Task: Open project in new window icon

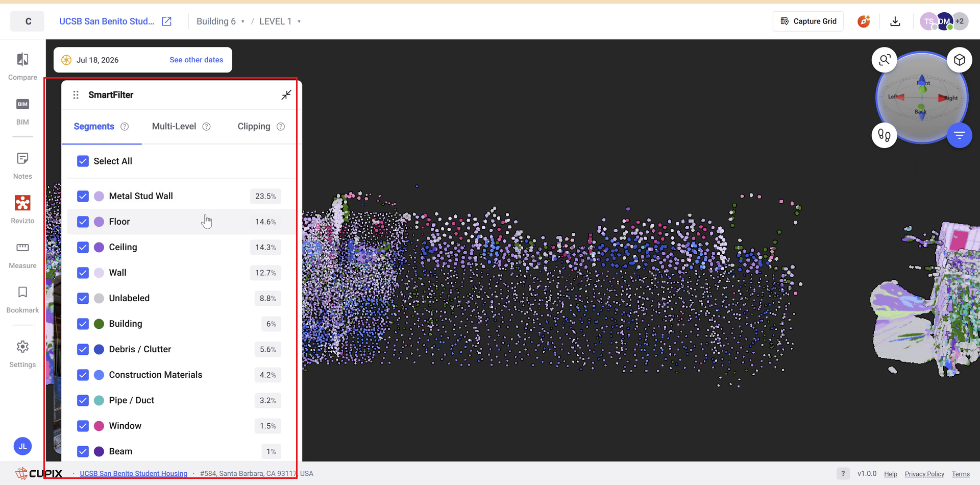Action: (x=166, y=21)
